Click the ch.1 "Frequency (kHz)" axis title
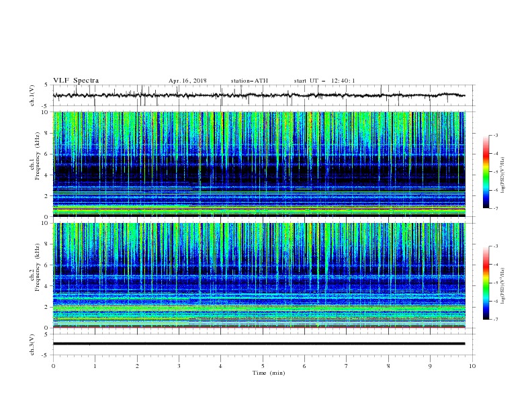The width and height of the screenshot is (532, 411). pyautogui.click(x=38, y=156)
